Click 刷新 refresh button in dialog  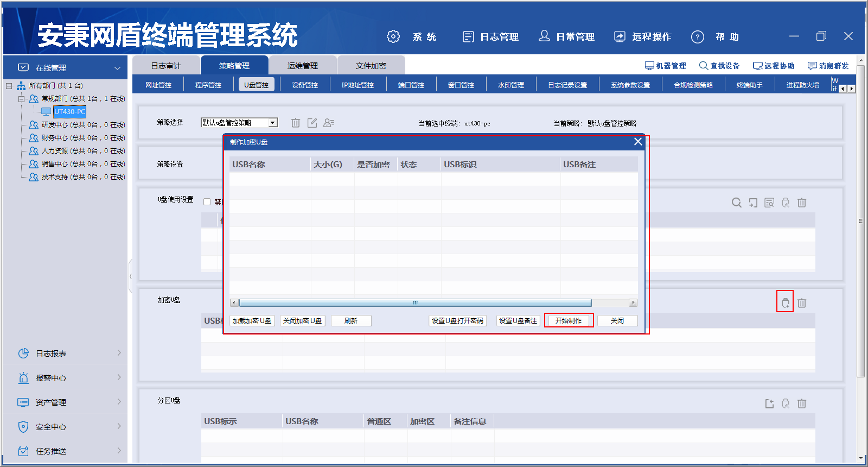click(351, 321)
